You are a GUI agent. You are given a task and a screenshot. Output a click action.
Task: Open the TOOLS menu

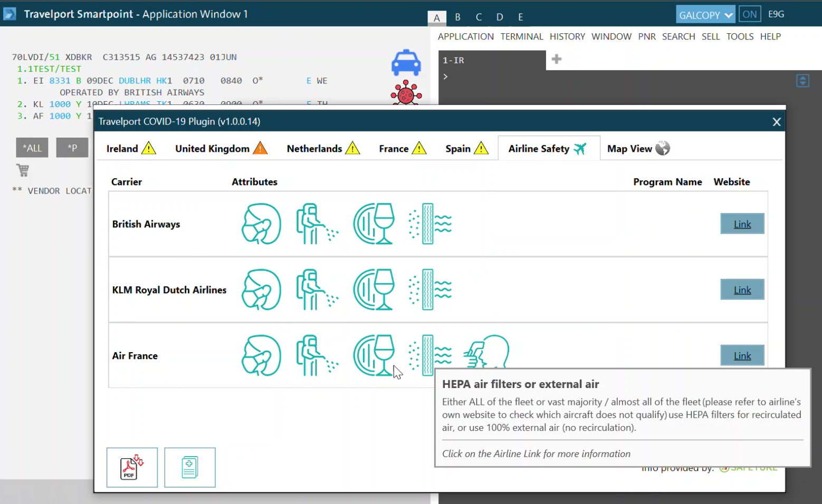[740, 36]
